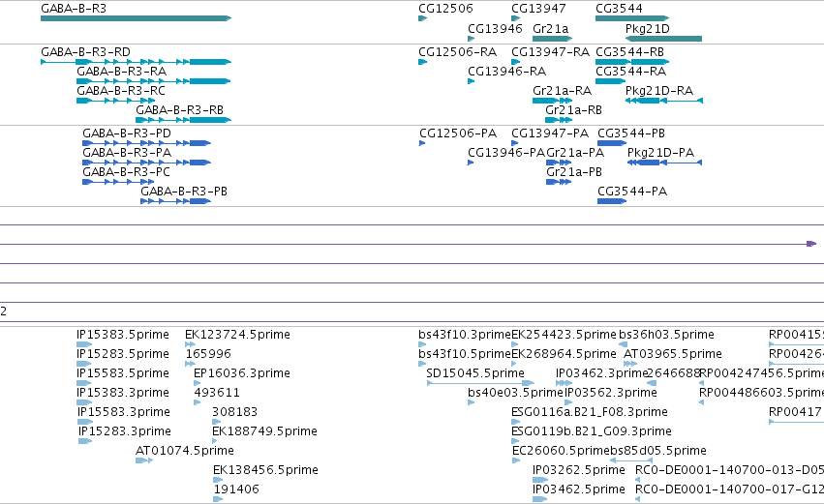Click the IP15283.5prime feature label
The width and height of the screenshot is (824, 504).
point(123,354)
